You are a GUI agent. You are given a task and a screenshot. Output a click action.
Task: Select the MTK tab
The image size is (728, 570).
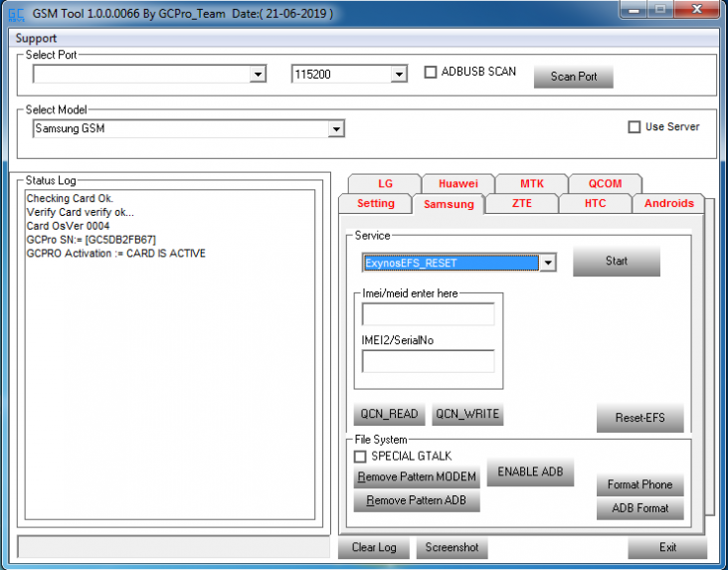(532, 183)
